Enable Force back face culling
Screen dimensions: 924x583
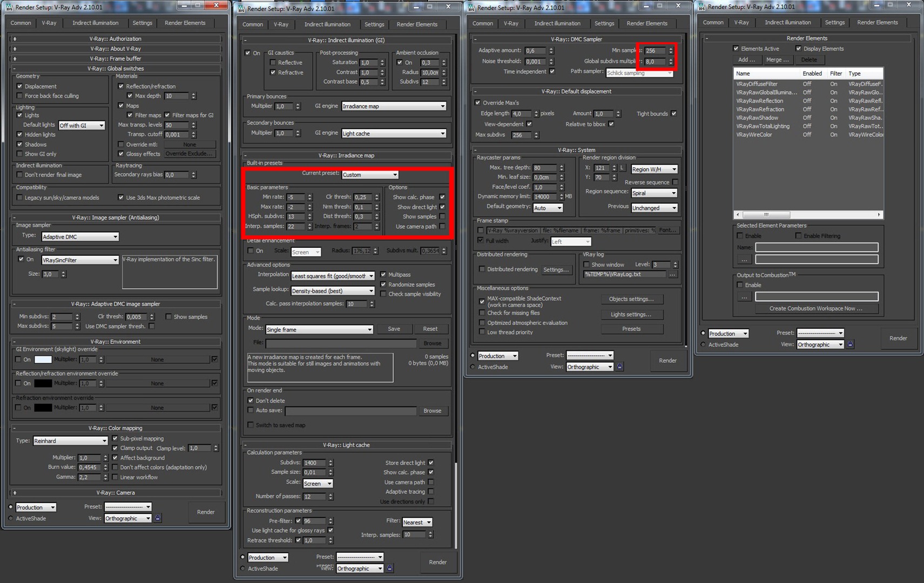tap(19, 96)
